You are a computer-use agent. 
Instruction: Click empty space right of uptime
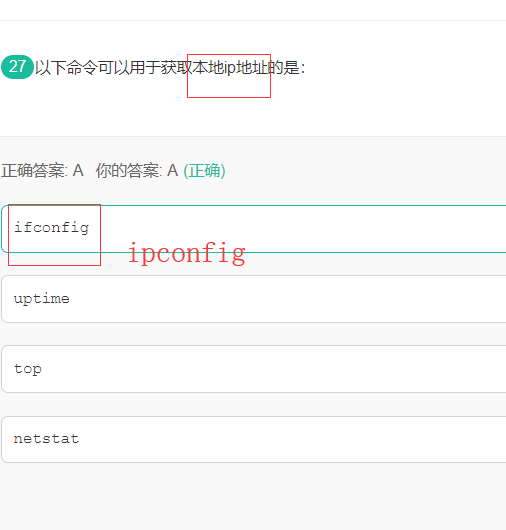pyautogui.click(x=287, y=299)
